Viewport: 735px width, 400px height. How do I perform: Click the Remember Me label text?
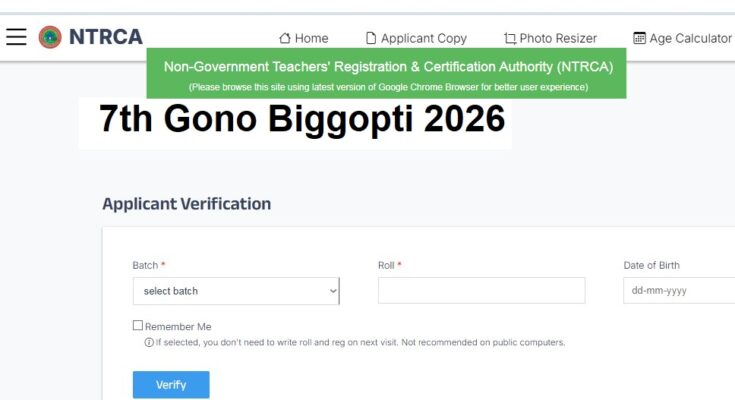coord(178,326)
